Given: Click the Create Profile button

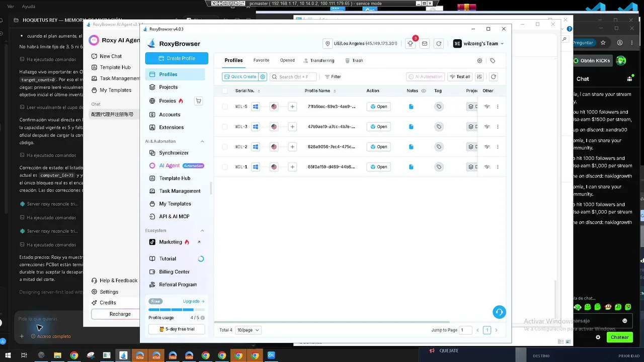Looking at the screenshot, I should pyautogui.click(x=177, y=58).
